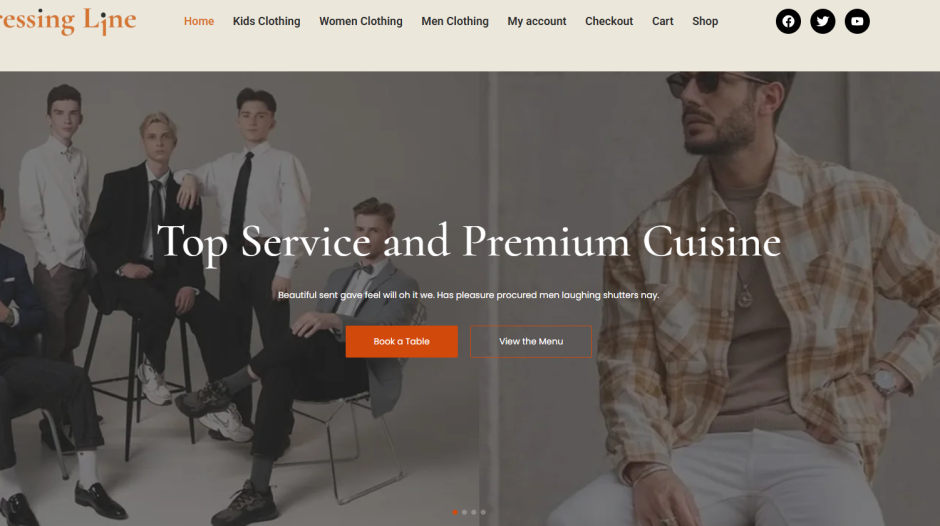Go to the Checkout page
940x526 pixels.
(x=609, y=21)
